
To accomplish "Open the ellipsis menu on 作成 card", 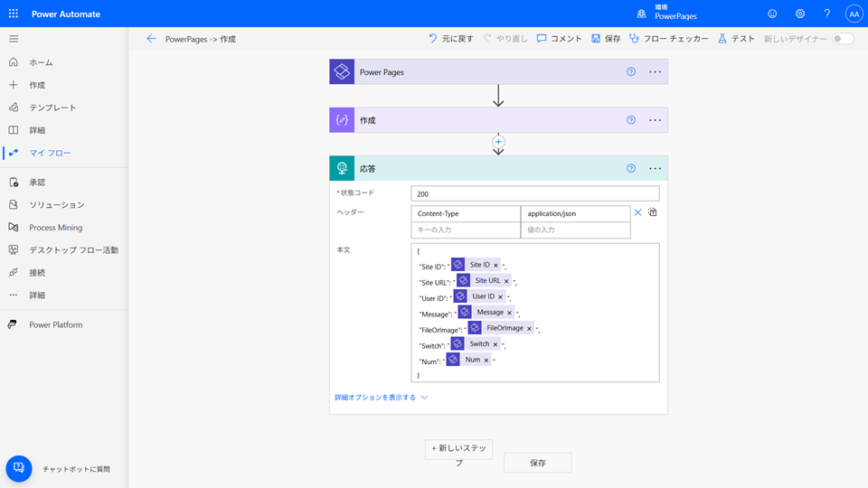I will [x=656, y=120].
